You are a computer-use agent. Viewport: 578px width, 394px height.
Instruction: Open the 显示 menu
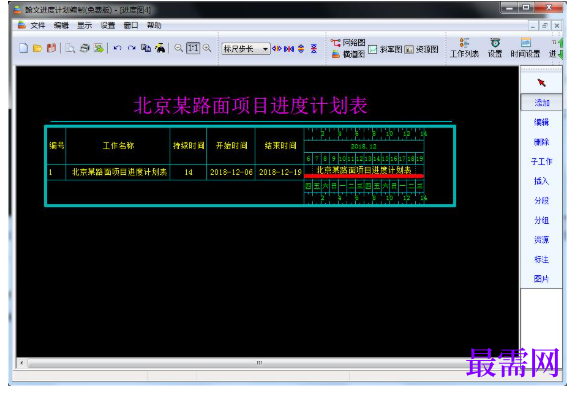[84, 25]
